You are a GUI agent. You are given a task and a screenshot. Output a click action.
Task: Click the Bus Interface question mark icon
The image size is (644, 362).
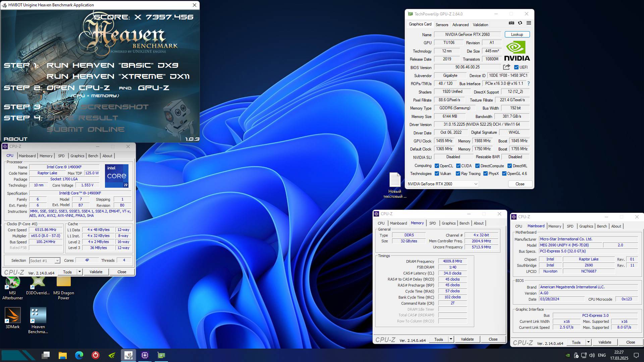click(x=529, y=83)
